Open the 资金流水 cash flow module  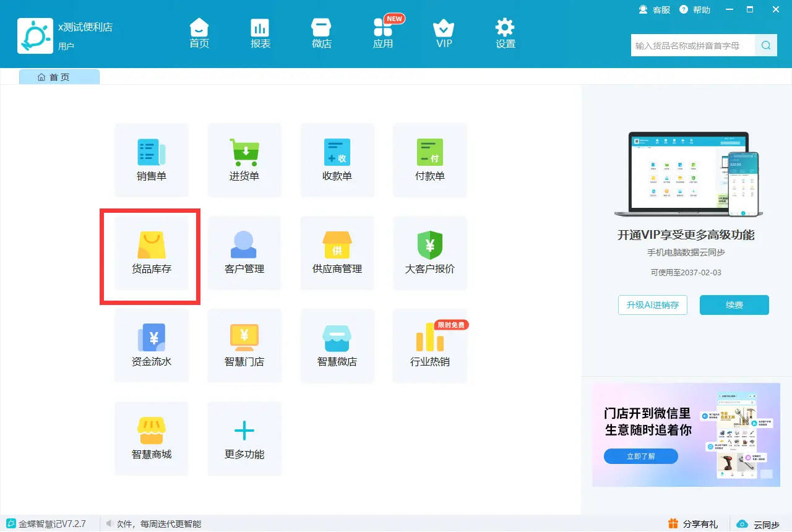coord(152,346)
